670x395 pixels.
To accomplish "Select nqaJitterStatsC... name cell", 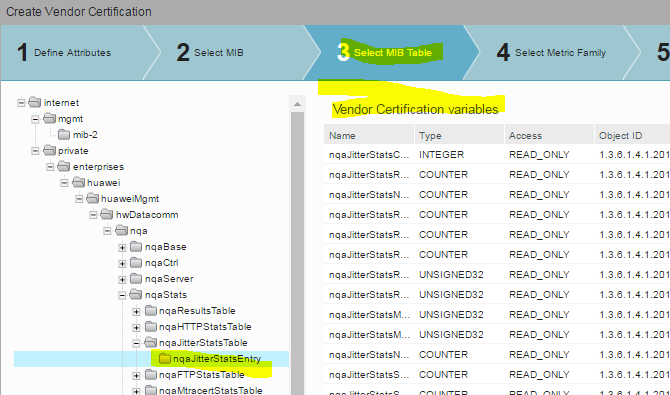I will [x=369, y=155].
